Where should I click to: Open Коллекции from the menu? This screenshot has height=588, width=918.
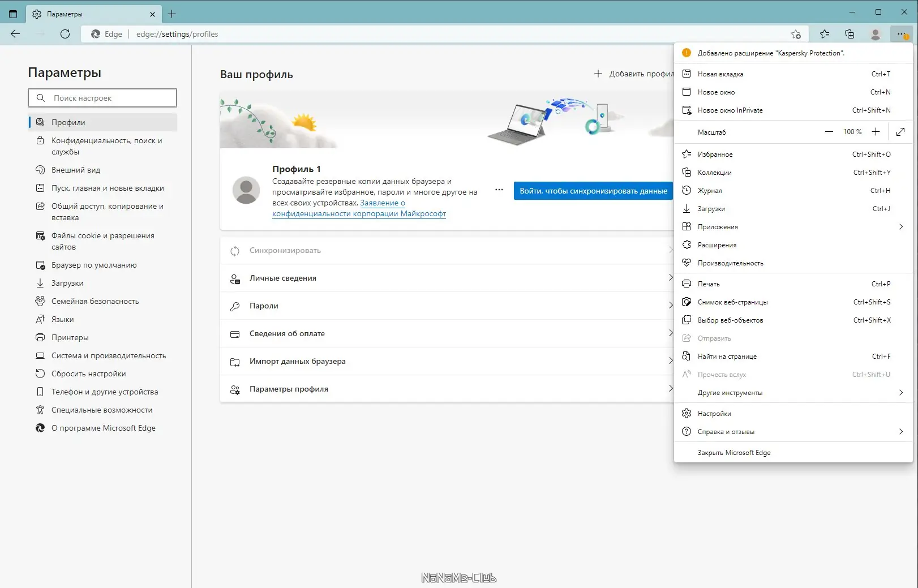[x=793, y=172]
